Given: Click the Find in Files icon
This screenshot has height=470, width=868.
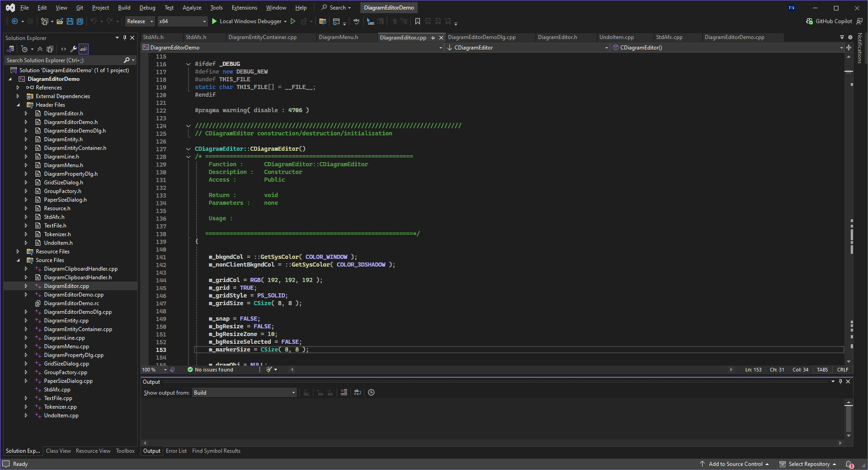Looking at the screenshot, I should click(323, 21).
